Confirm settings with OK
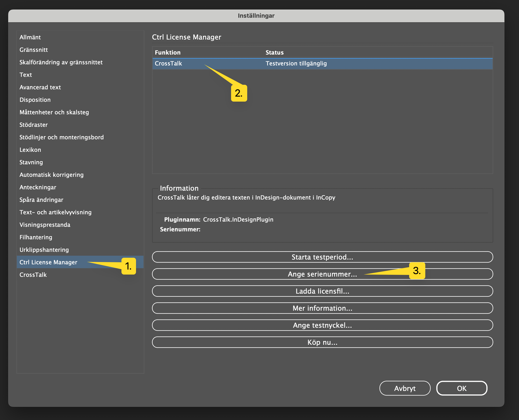The width and height of the screenshot is (519, 420). coord(462,388)
